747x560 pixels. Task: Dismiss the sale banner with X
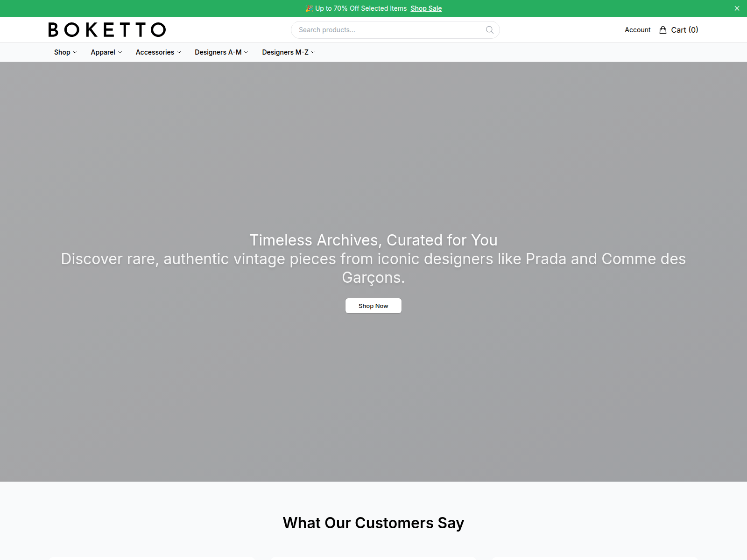[x=737, y=8]
